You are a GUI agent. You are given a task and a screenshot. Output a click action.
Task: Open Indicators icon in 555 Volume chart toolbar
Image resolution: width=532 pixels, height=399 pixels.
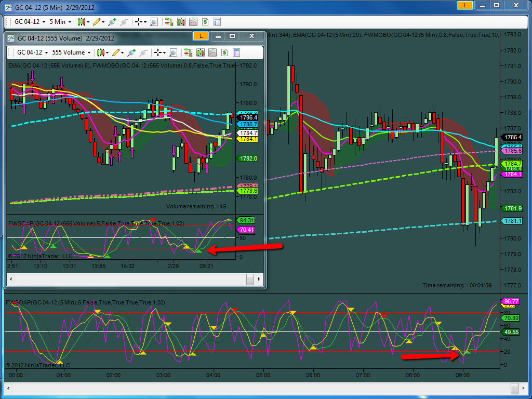212,52
